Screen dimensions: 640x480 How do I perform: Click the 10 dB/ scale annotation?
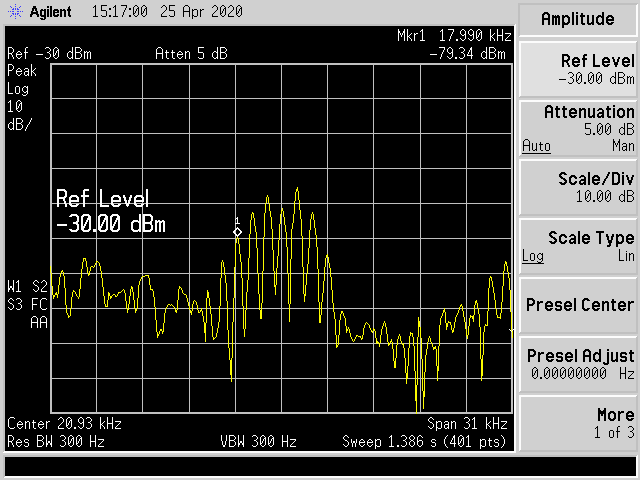click(19, 116)
